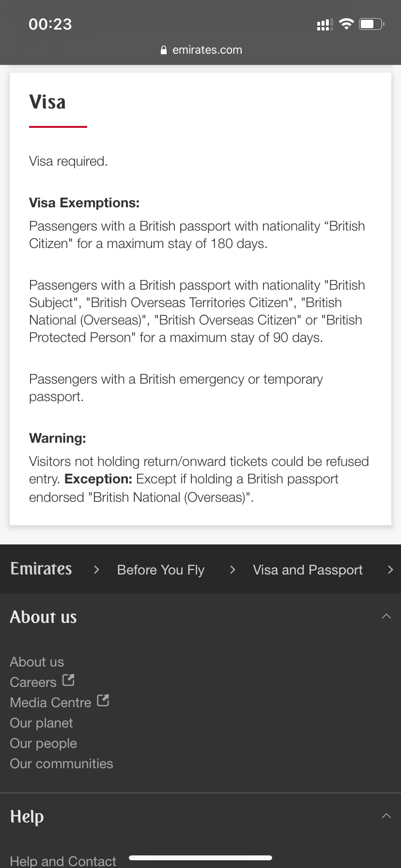This screenshot has width=401, height=868.
Task: Tap the battery indicator icon
Action: (371, 24)
